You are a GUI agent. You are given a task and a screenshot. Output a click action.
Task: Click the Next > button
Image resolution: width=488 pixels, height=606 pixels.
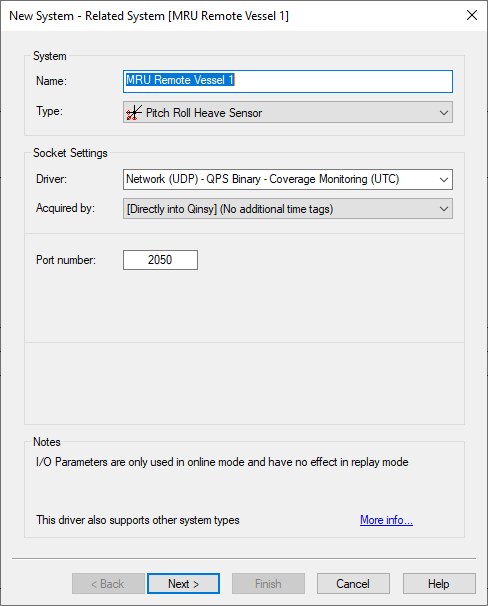184,584
